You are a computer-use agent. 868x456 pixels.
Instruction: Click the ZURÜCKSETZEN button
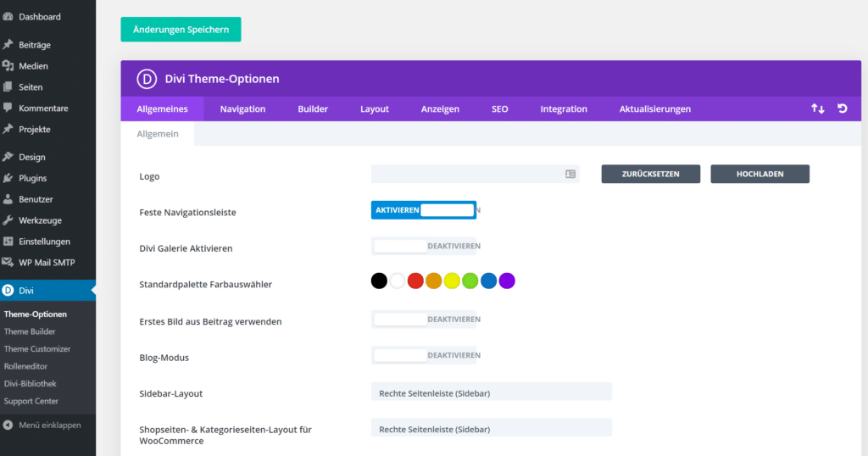[650, 174]
